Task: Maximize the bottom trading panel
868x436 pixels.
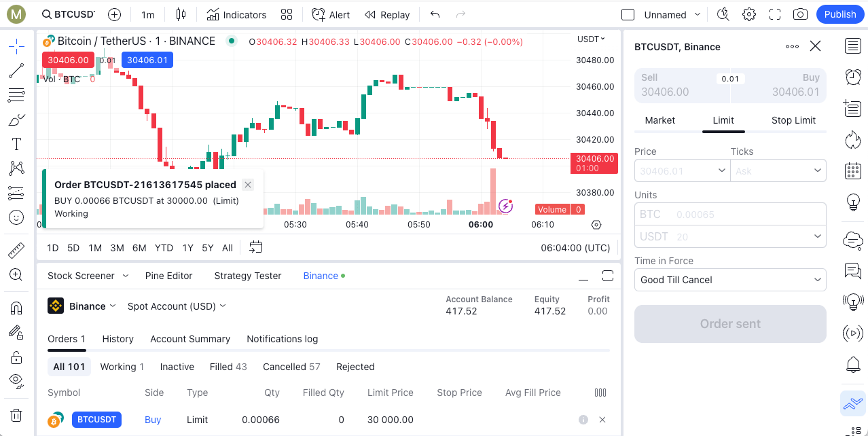Action: pos(608,276)
